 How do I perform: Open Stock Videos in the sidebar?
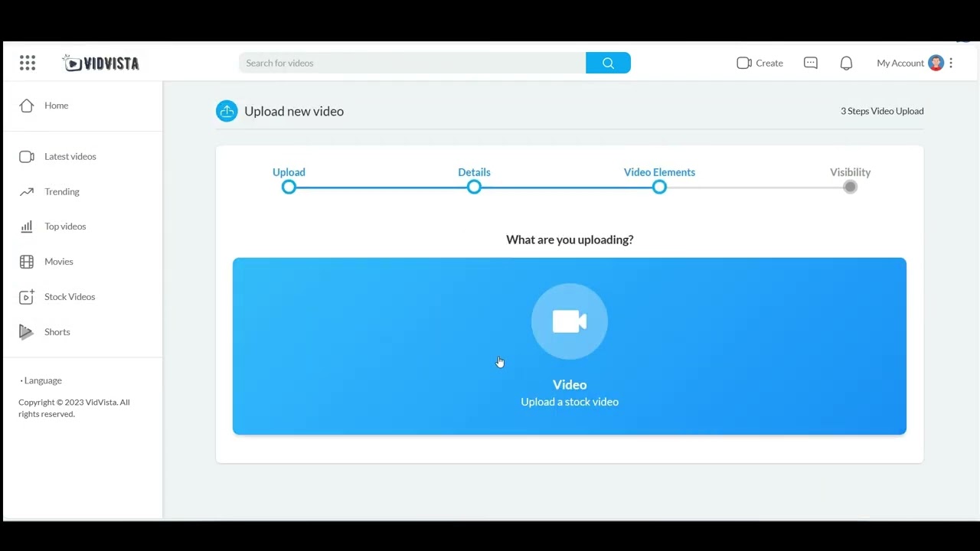click(70, 297)
